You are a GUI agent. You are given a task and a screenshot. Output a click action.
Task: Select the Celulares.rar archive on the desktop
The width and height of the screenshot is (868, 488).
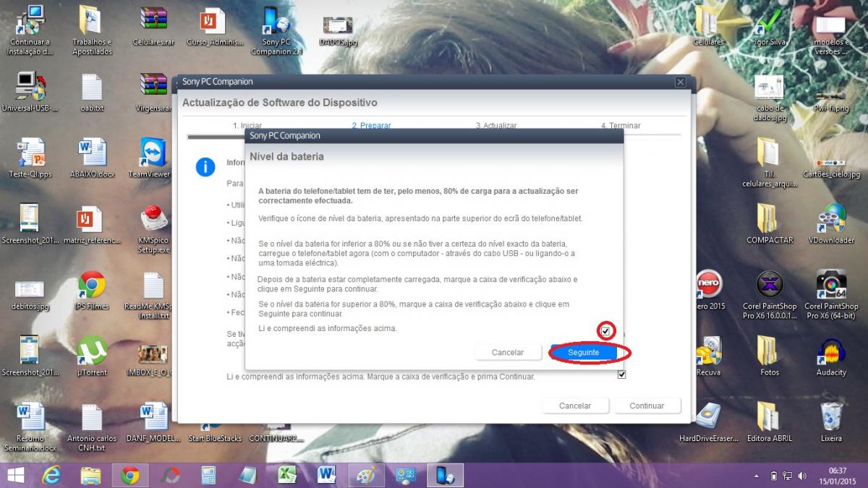[154, 26]
